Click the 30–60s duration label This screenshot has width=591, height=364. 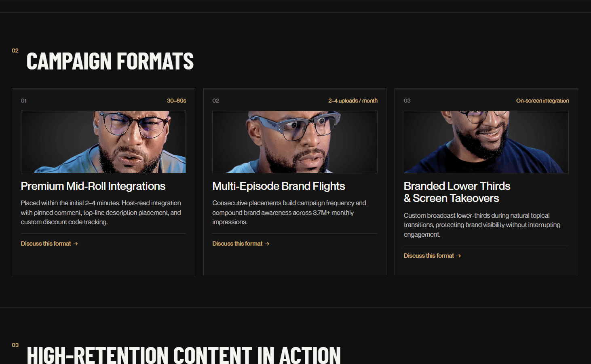(176, 101)
